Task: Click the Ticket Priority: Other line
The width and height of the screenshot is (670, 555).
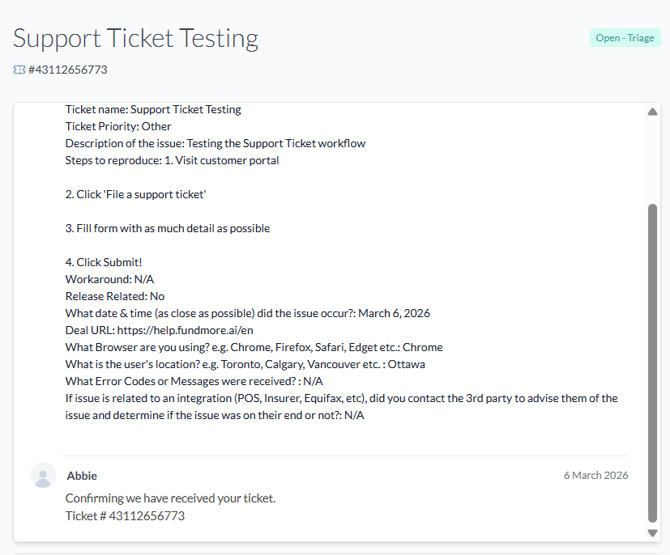Action: pyautogui.click(x=118, y=127)
